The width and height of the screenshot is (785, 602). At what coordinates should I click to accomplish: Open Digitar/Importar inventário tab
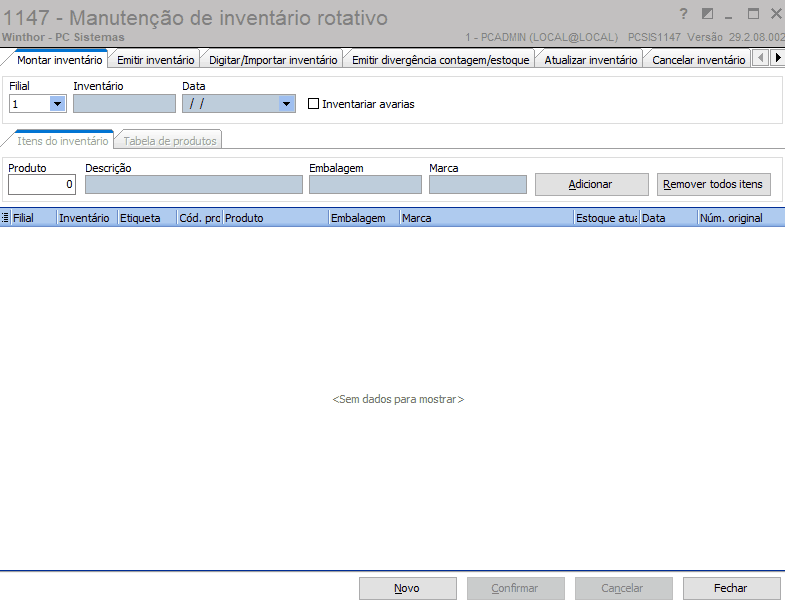[x=273, y=60]
